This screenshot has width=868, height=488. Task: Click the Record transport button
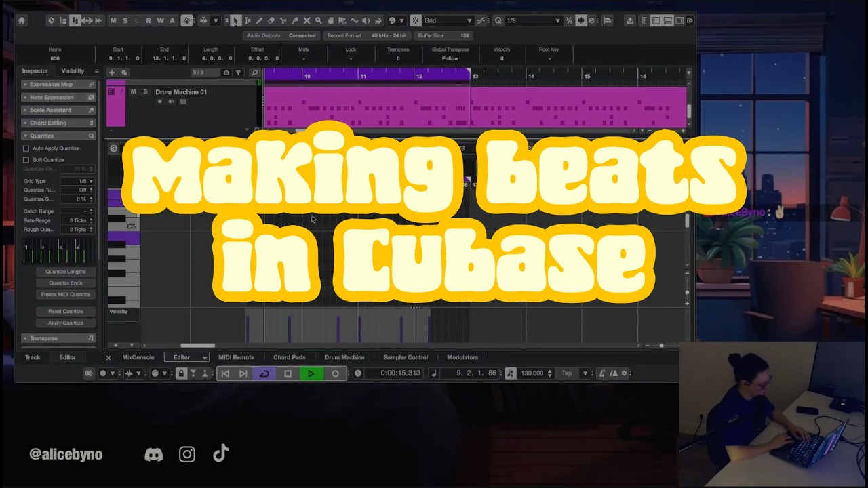(335, 373)
